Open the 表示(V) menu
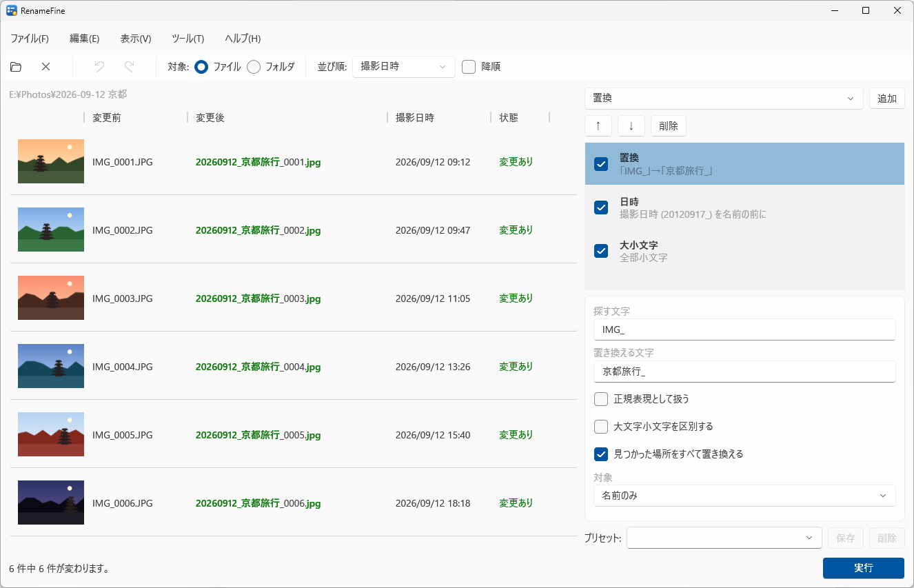Screen dimensions: 914x588 (x=136, y=39)
